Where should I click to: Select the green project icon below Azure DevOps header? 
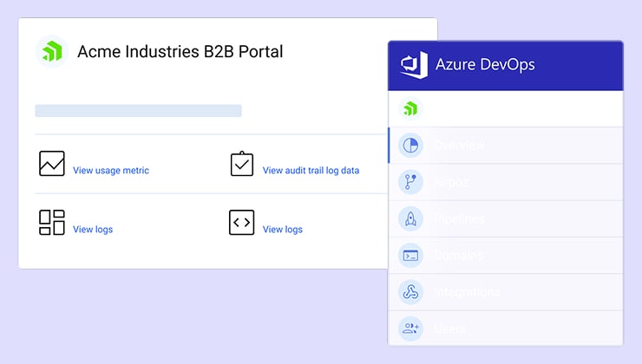pos(409,108)
